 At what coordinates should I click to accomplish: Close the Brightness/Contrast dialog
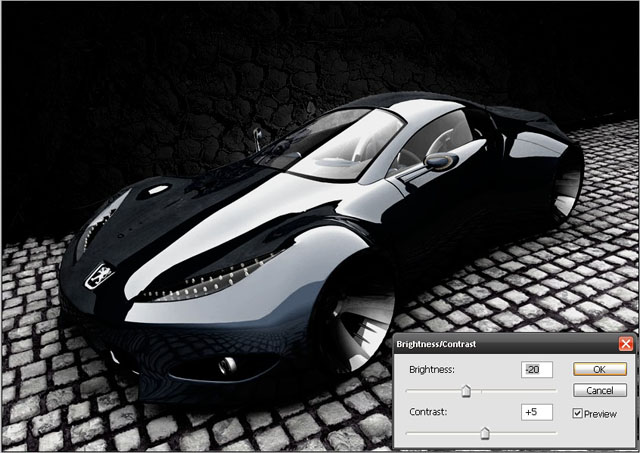tap(626, 344)
